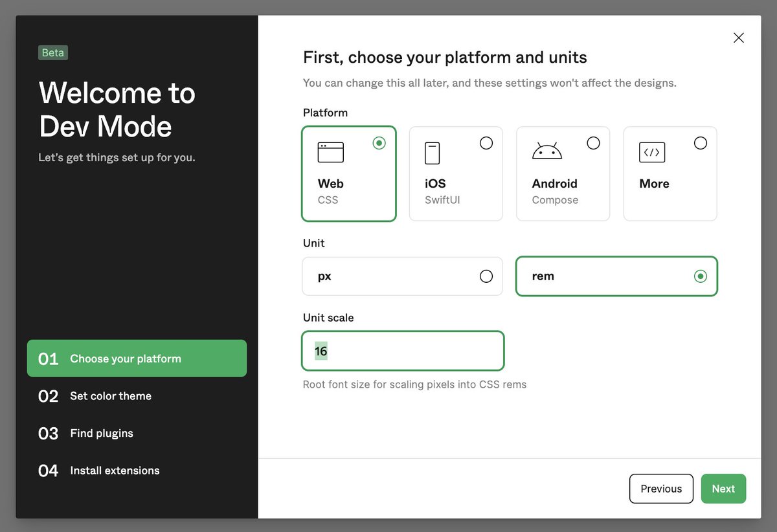
Task: Select the Web platform radio button
Action: (x=379, y=143)
